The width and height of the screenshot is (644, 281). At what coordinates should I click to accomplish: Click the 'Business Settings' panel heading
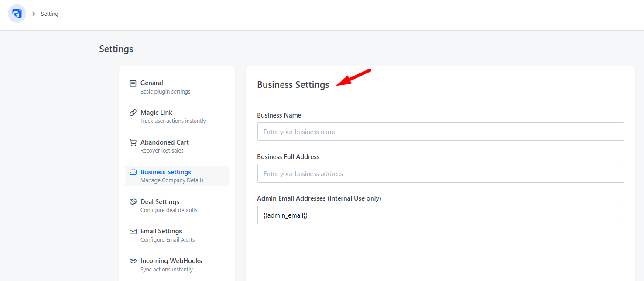293,85
